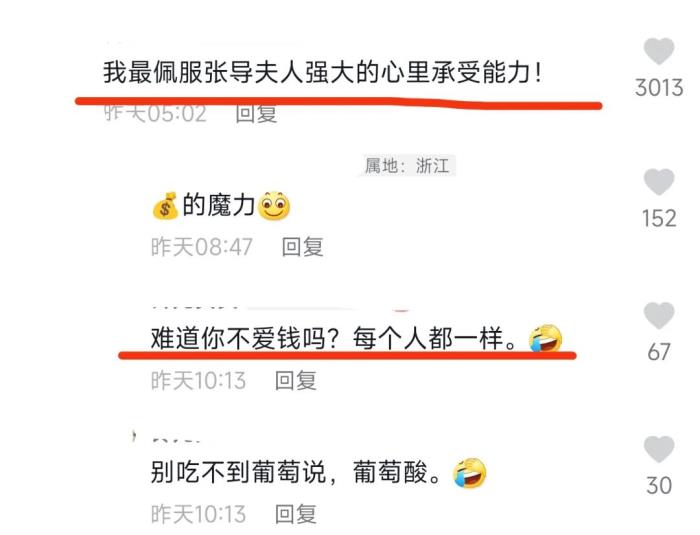Click laughing emoji after 葡萄酸

pos(469,473)
